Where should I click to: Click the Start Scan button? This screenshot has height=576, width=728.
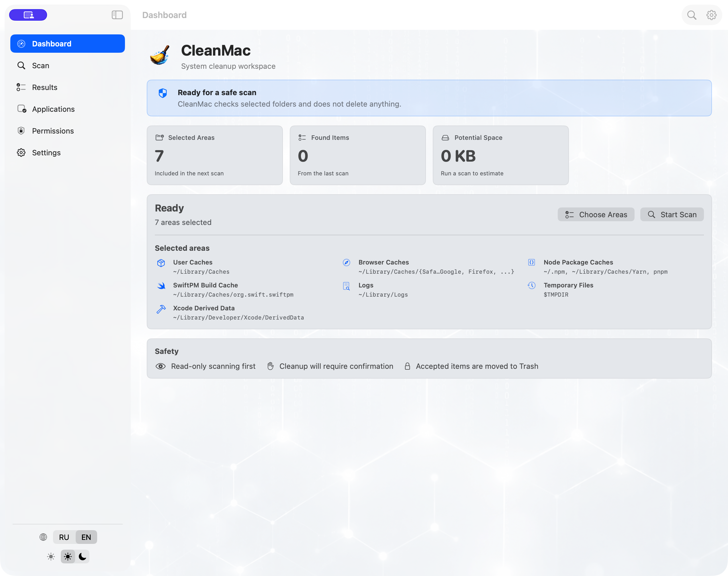pyautogui.click(x=672, y=214)
